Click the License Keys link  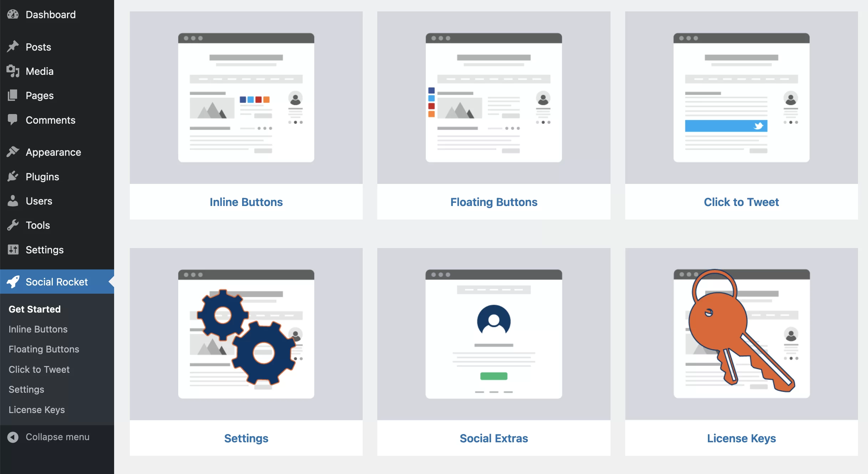coord(37,409)
